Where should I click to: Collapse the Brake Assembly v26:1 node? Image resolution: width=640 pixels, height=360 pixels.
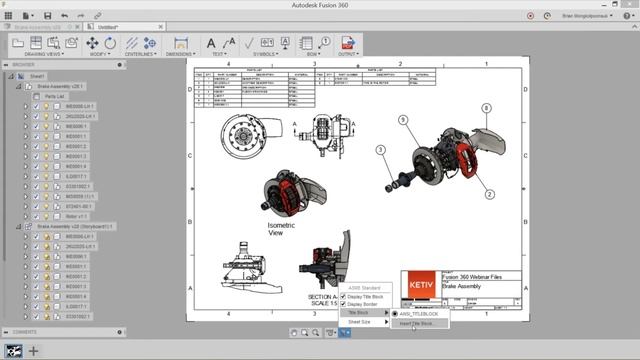pos(18,87)
